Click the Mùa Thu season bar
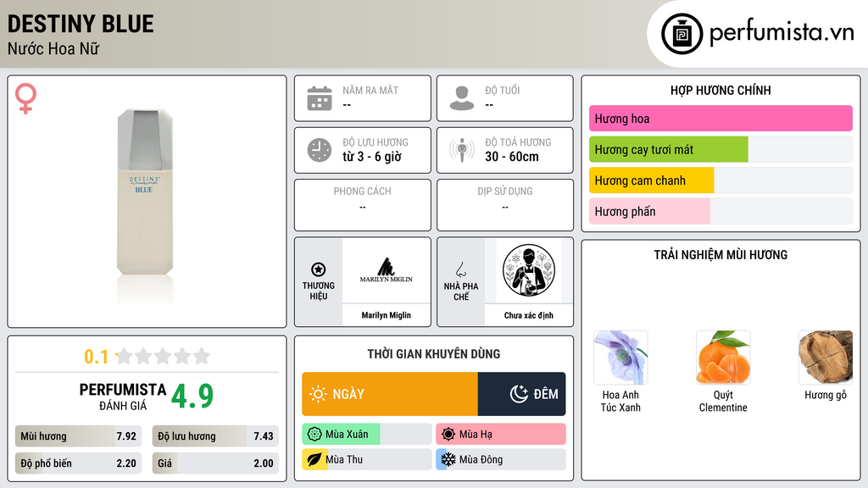This screenshot has height=488, width=868. [x=366, y=459]
